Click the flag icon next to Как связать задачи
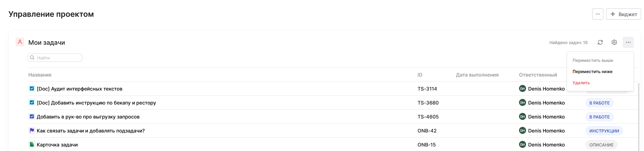This screenshot has height=151, width=644. click(x=32, y=130)
